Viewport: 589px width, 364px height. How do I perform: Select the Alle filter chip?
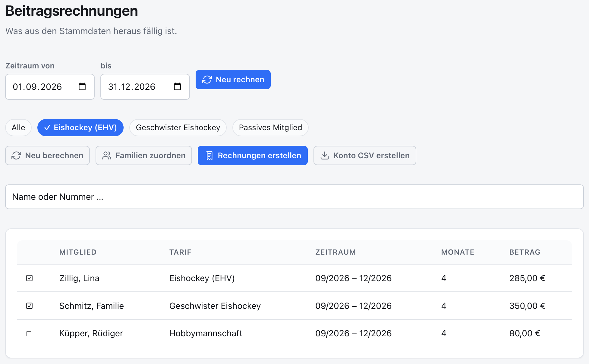[18, 127]
